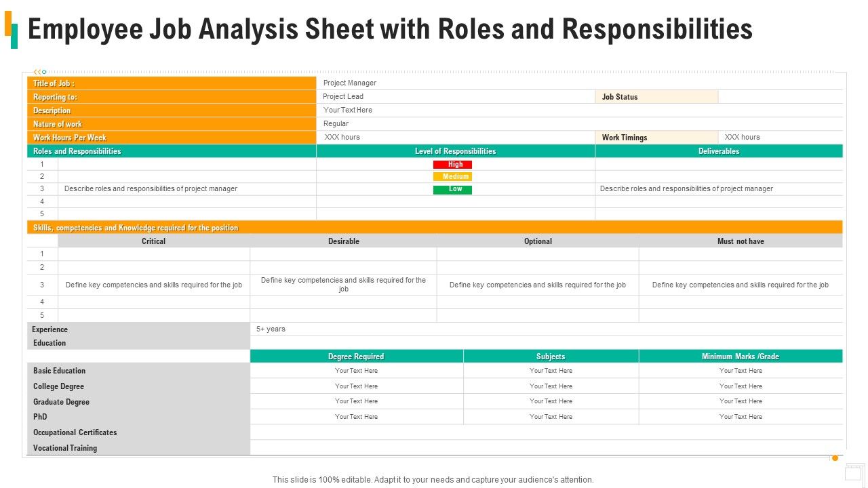
Task: Click the red High level badge
Action: [452, 165]
